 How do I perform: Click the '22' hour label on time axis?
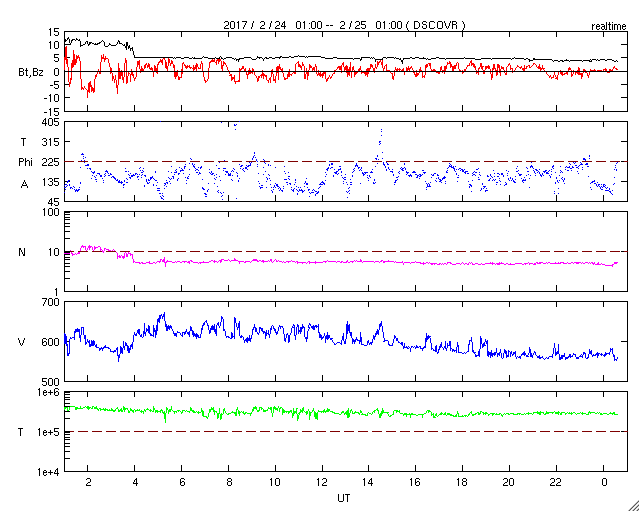(556, 483)
